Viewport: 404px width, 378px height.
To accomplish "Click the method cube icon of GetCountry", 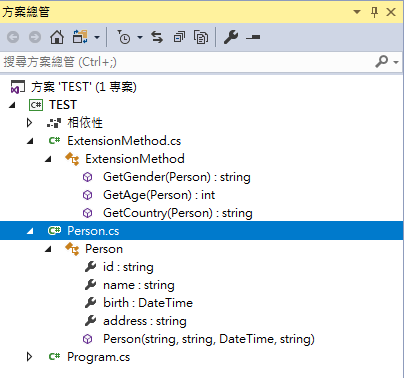I will point(87,213).
